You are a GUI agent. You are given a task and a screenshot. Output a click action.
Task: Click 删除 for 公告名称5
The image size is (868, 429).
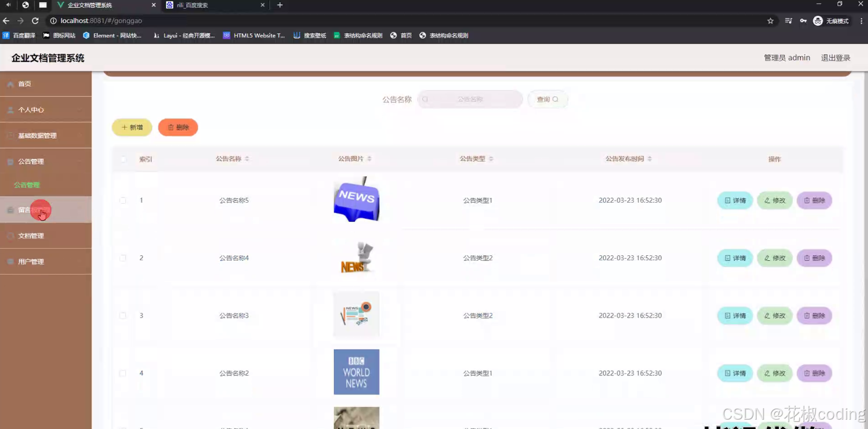point(814,201)
